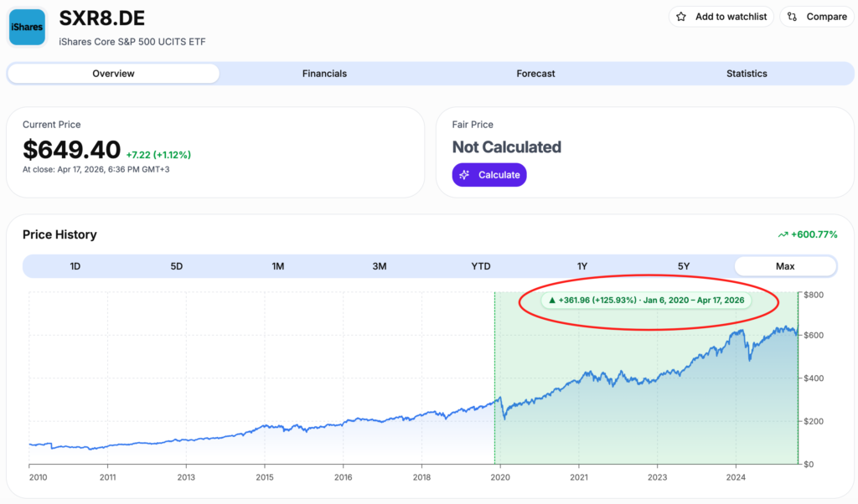
Task: Select the 5D price range
Action: (176, 266)
